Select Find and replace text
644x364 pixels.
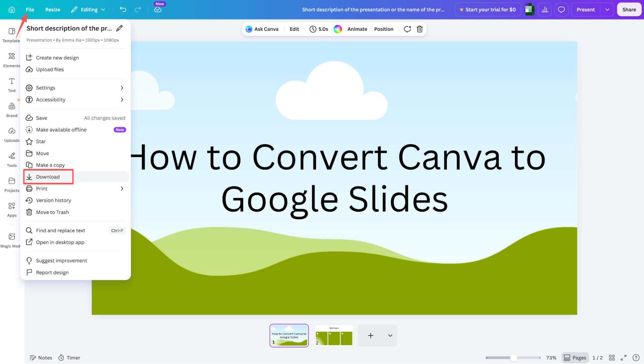pyautogui.click(x=76, y=231)
